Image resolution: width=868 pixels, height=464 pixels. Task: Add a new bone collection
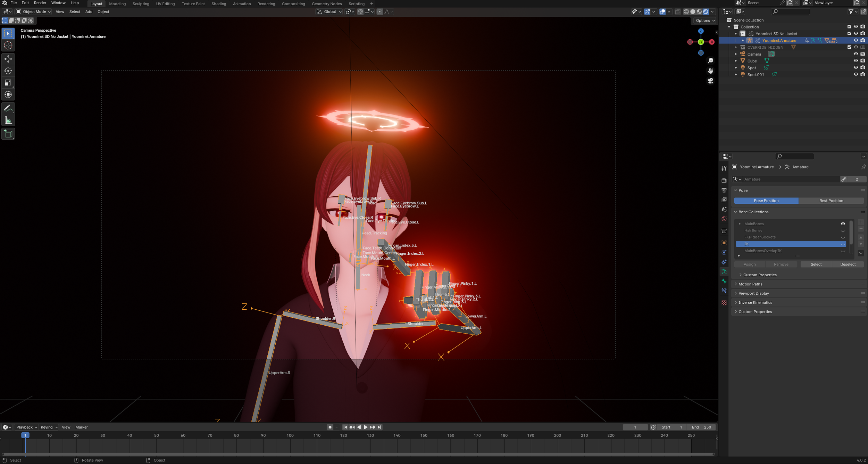(x=861, y=222)
